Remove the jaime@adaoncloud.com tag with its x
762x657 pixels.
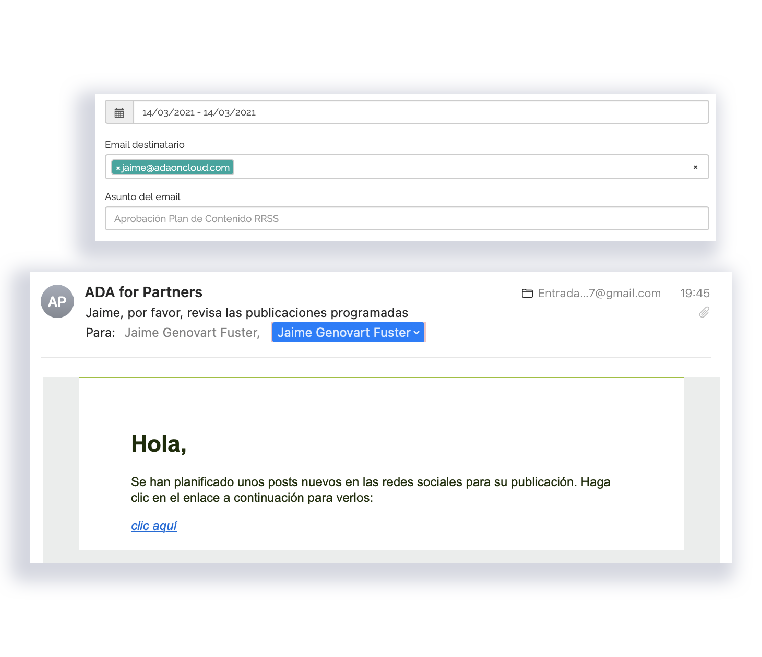[117, 168]
